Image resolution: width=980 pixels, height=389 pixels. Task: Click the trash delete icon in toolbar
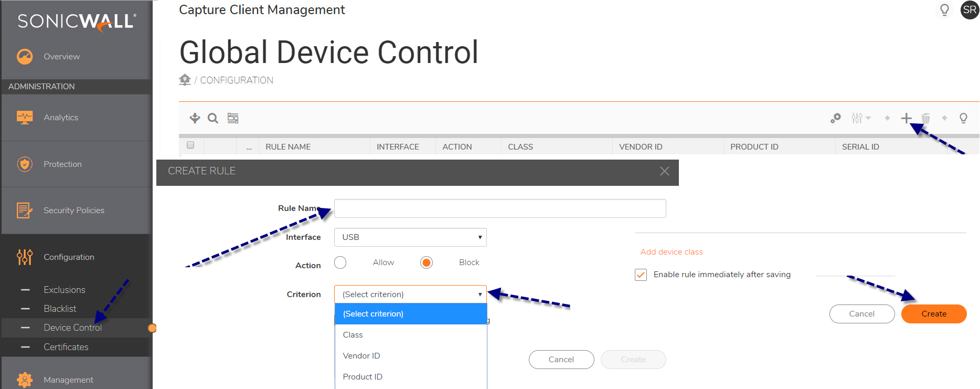[925, 119]
